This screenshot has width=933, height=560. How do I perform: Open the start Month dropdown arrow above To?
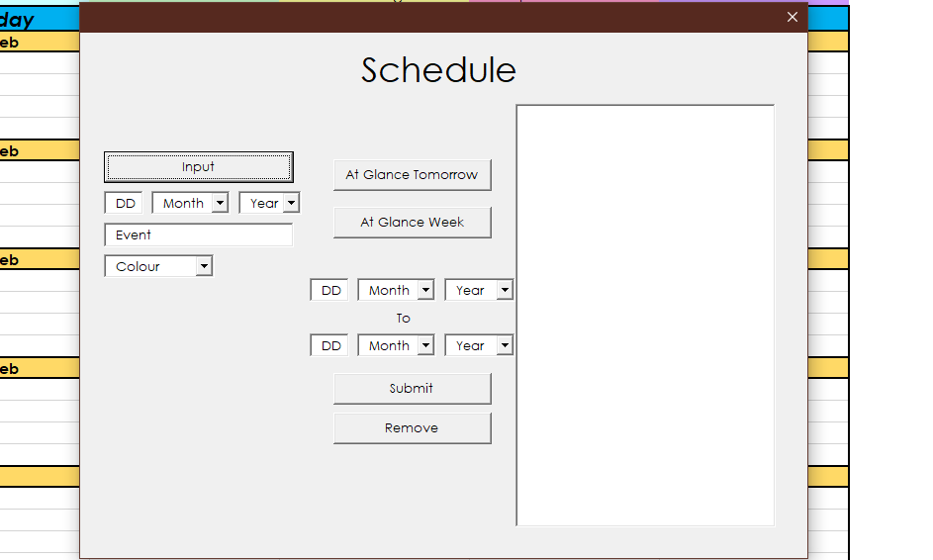tap(426, 290)
